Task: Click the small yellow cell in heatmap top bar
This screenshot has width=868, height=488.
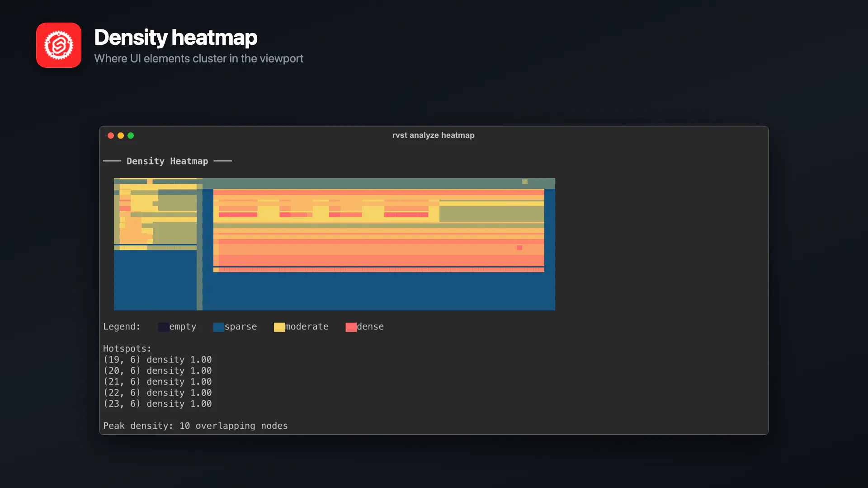Action: 525,182
